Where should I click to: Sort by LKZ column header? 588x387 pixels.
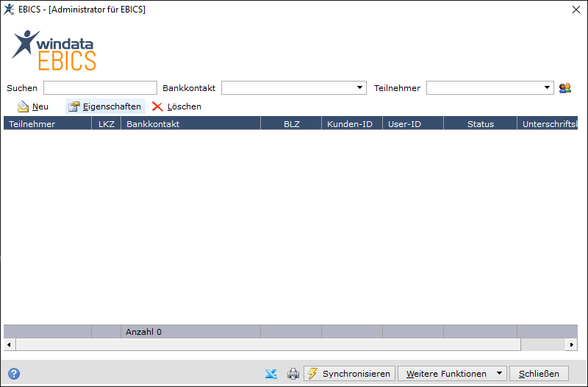point(106,123)
